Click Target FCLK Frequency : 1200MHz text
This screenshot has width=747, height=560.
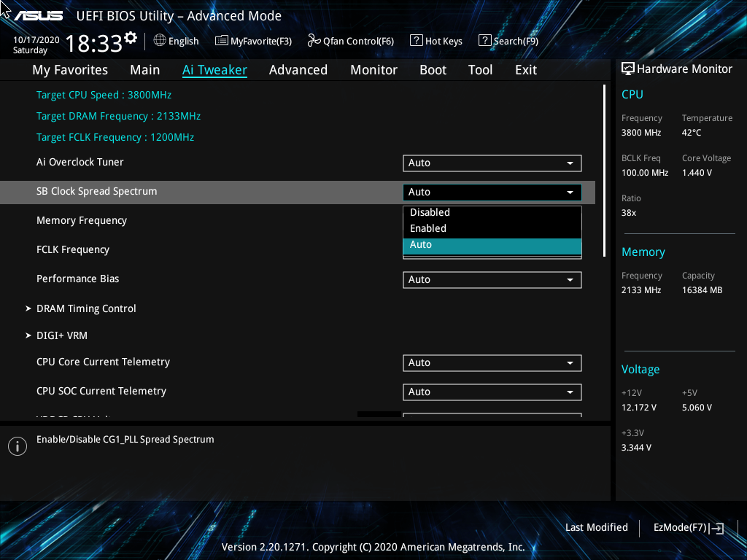115,138
